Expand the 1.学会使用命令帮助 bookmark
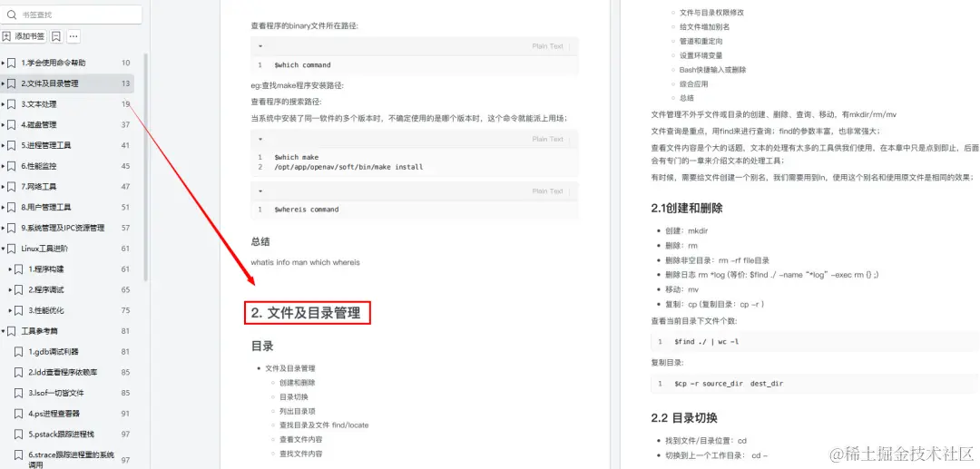The width and height of the screenshot is (980, 469). coord(3,63)
